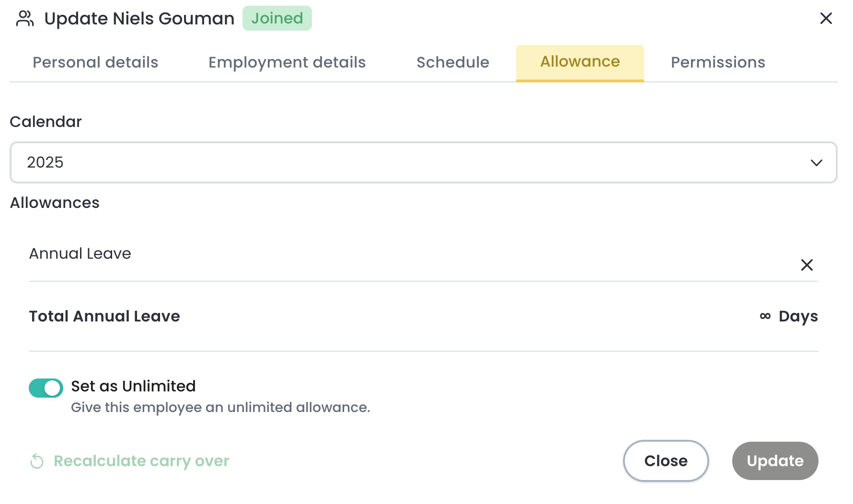
Task: Click the Recalculate carry over link
Action: (x=141, y=461)
